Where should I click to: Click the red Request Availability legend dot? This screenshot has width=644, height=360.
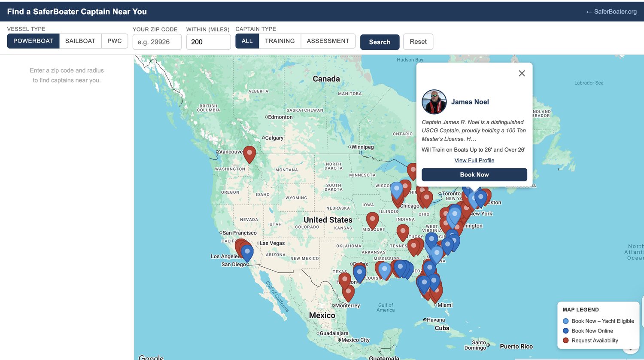click(x=566, y=341)
